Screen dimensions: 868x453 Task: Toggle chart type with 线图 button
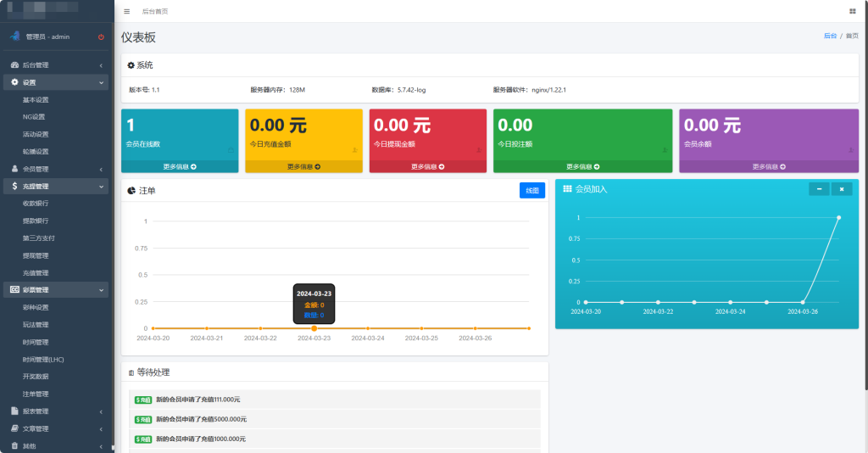532,191
